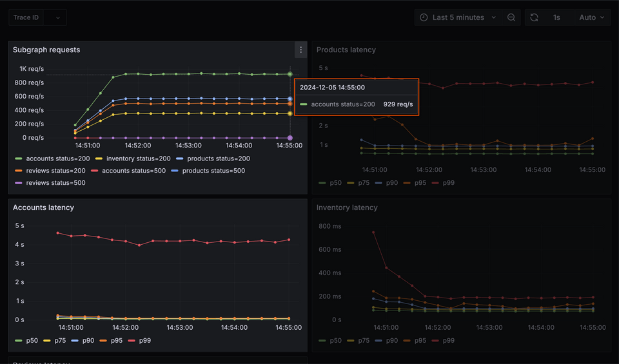The width and height of the screenshot is (619, 364).
Task: Click the 5 s label on Accounts latency axis
Action: tap(20, 225)
